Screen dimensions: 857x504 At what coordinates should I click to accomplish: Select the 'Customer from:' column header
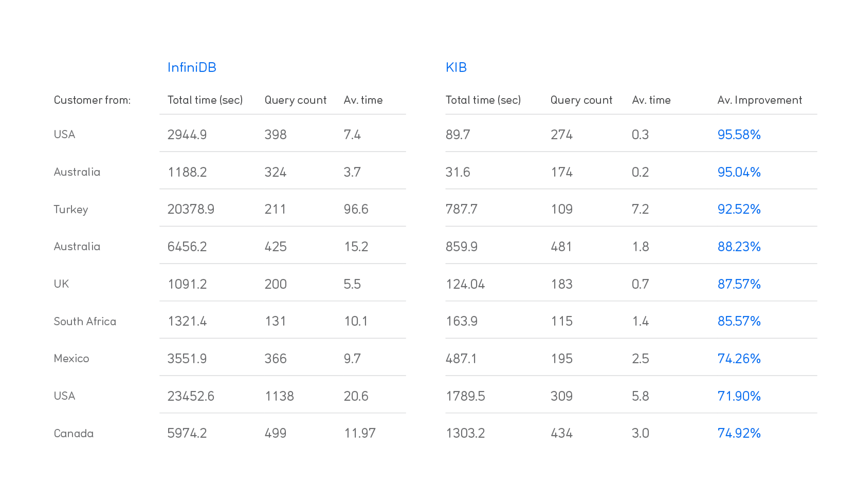(x=92, y=100)
